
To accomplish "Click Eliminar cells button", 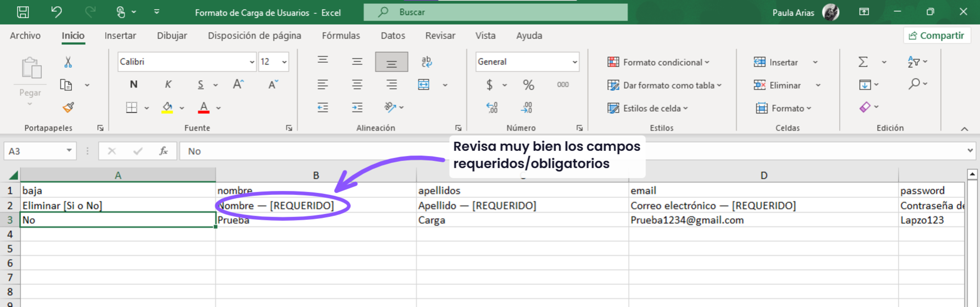I will 777,85.
